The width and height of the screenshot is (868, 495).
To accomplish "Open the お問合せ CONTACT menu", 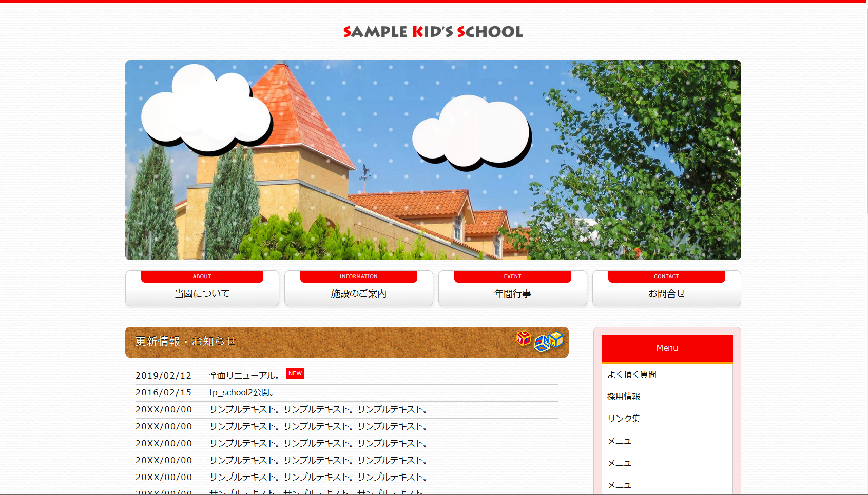I will [x=667, y=288].
